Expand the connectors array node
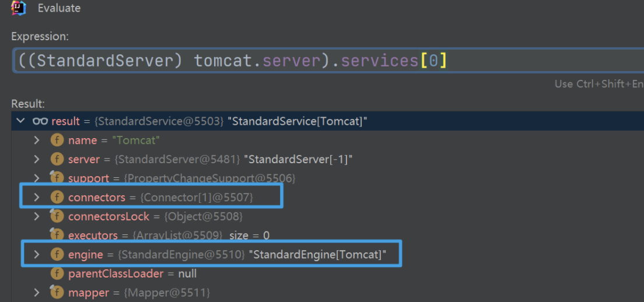The width and height of the screenshot is (644, 302). (37, 197)
